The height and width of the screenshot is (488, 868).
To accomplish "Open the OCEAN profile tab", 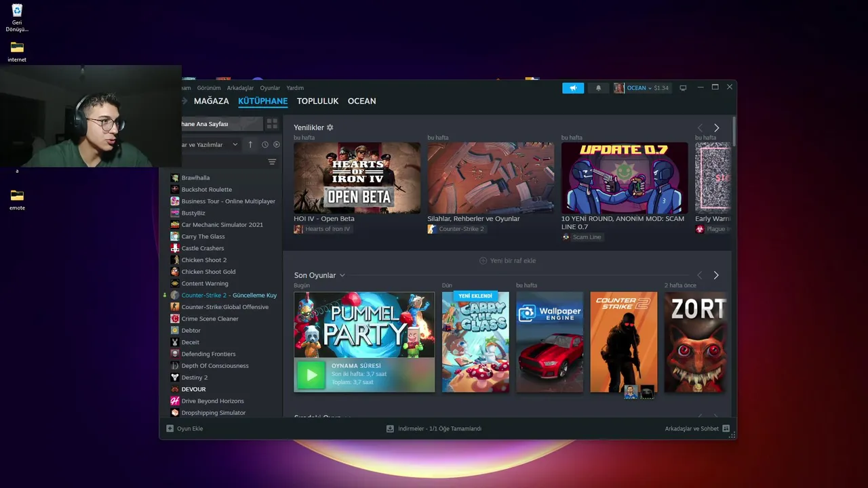I will pos(361,101).
